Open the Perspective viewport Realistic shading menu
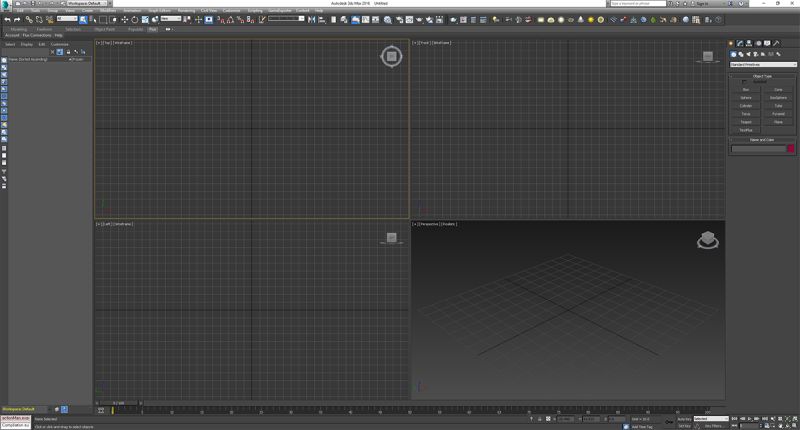The image size is (800, 430). (x=449, y=224)
